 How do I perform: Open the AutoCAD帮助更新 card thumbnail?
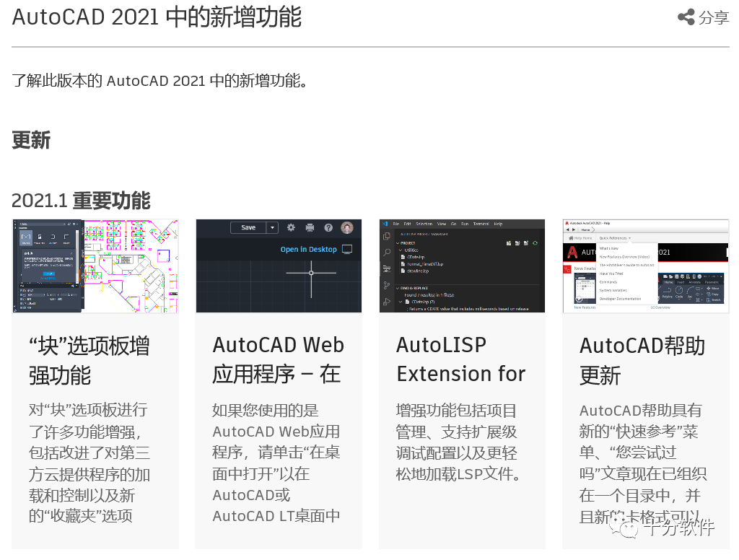(x=646, y=266)
